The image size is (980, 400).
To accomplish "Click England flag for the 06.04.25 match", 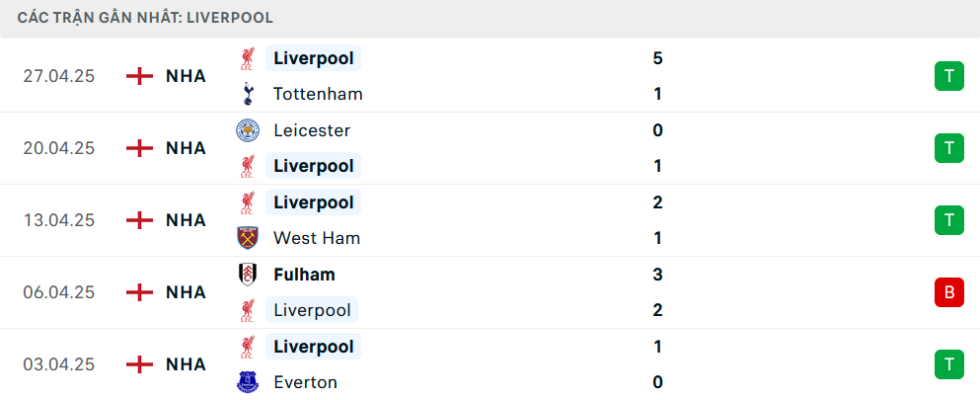I will (x=141, y=292).
